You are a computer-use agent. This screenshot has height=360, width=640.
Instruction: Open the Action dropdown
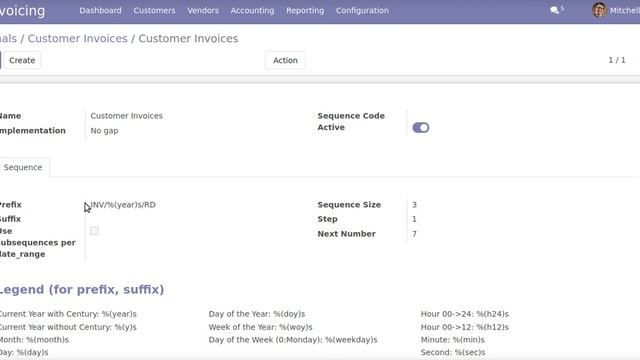285,60
